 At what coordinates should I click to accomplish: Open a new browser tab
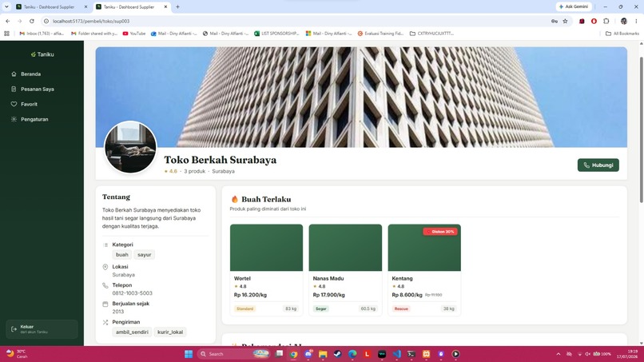tap(178, 6)
